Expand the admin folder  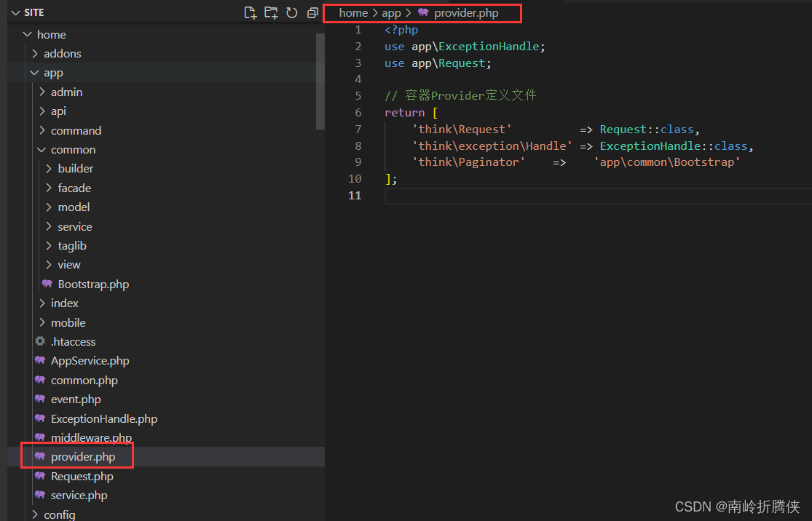(66, 92)
